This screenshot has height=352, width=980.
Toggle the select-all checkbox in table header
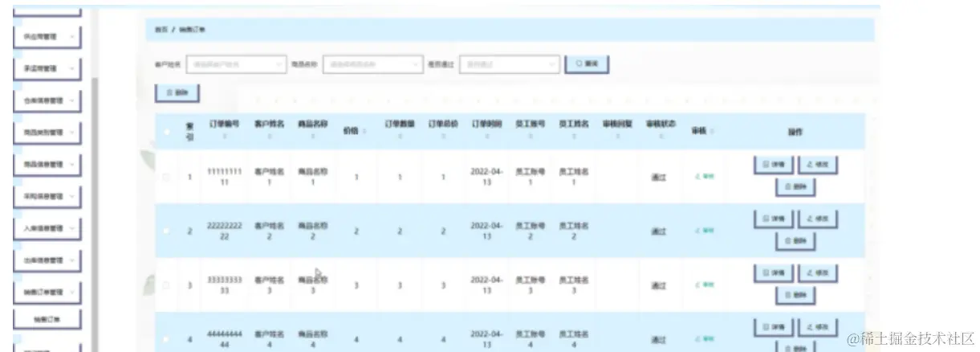pos(166,132)
